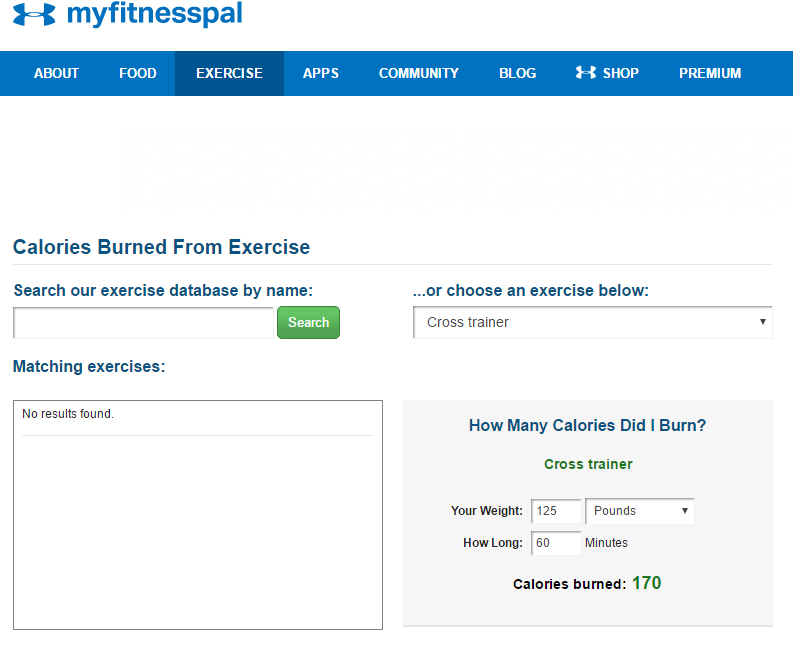Visit the COMMUNITY section
Viewport: 793px width, 652px height.
pyautogui.click(x=419, y=73)
